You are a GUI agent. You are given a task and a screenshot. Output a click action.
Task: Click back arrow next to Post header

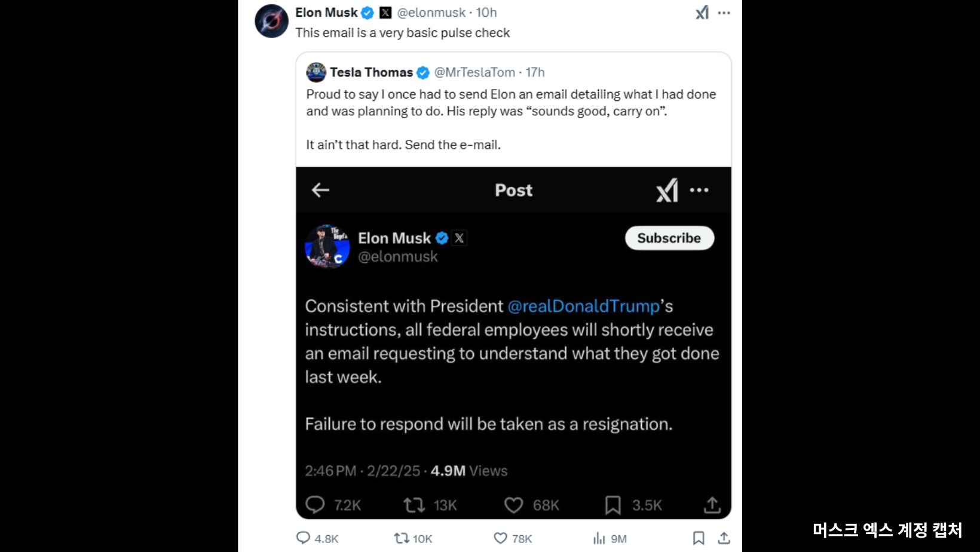point(321,190)
